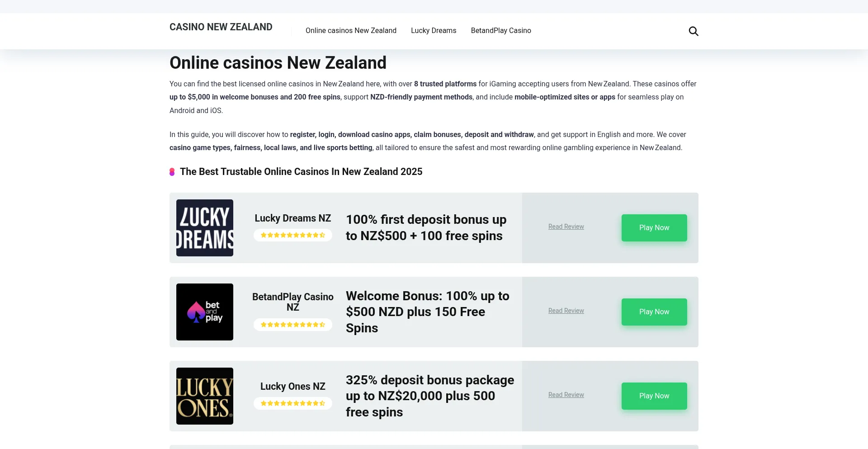Click the BetandPlay Casino NZ star rating
This screenshot has height=449, width=868.
[293, 325]
